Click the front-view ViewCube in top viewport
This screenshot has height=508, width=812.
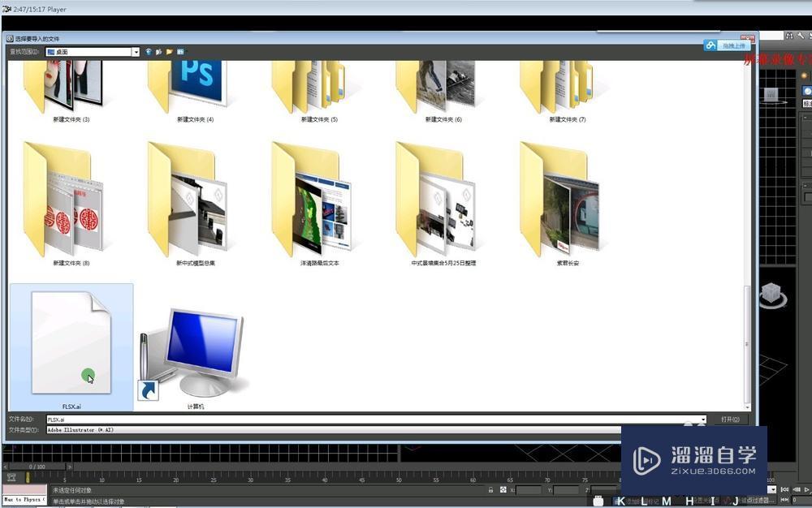click(x=771, y=95)
